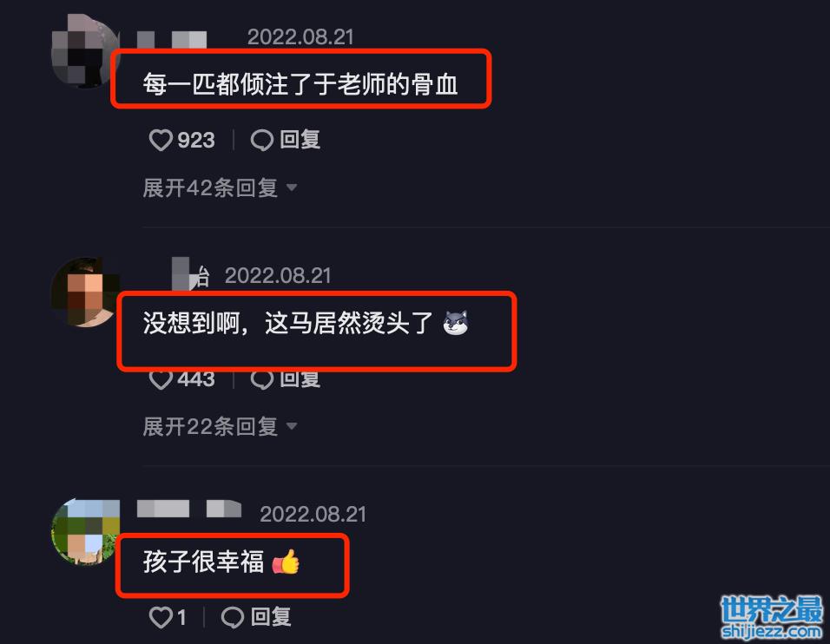Click the thumbs-up emoji in third comment
Viewport: 830px width, 644px height.
(286, 562)
